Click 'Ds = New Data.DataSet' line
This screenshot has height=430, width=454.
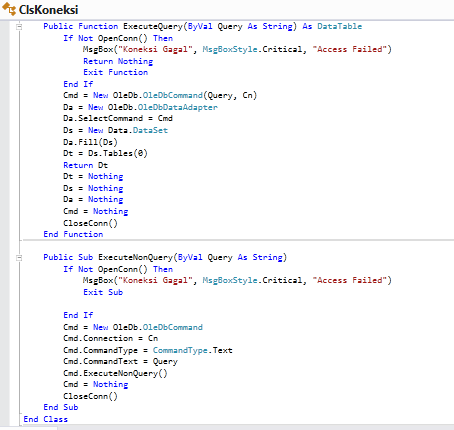[115, 130]
